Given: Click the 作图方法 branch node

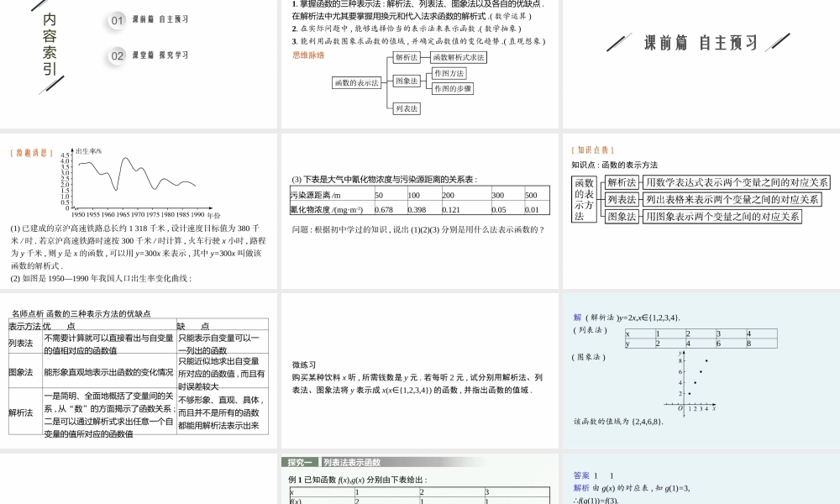Looking at the screenshot, I should pos(450,74).
